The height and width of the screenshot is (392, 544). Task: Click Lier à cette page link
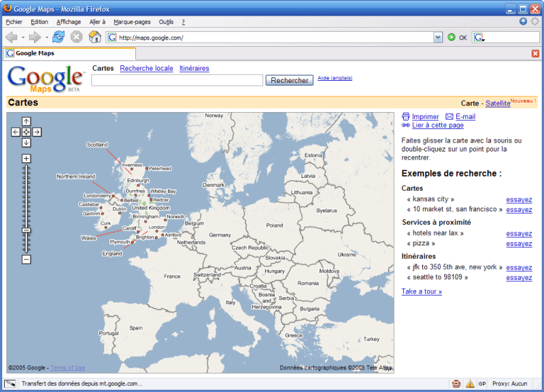click(438, 126)
